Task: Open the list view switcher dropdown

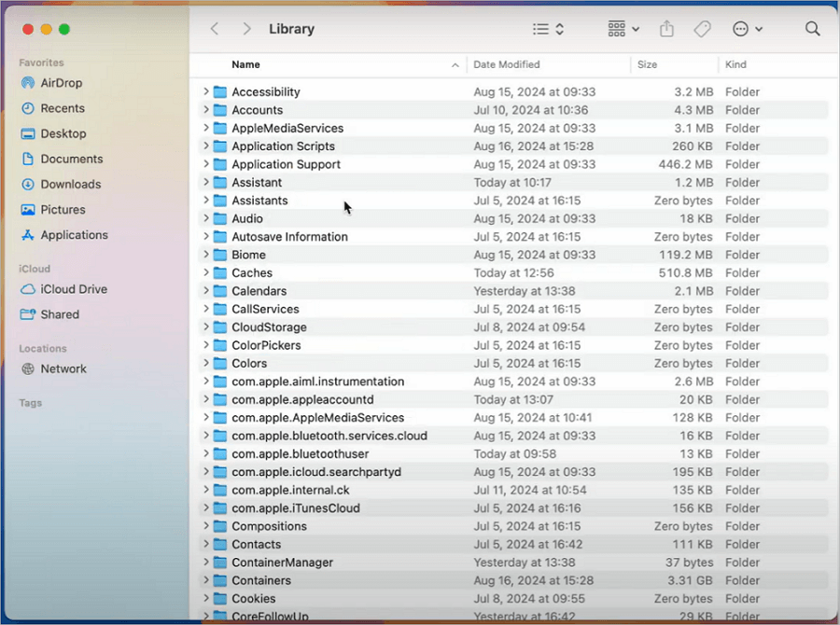Action: 548,29
